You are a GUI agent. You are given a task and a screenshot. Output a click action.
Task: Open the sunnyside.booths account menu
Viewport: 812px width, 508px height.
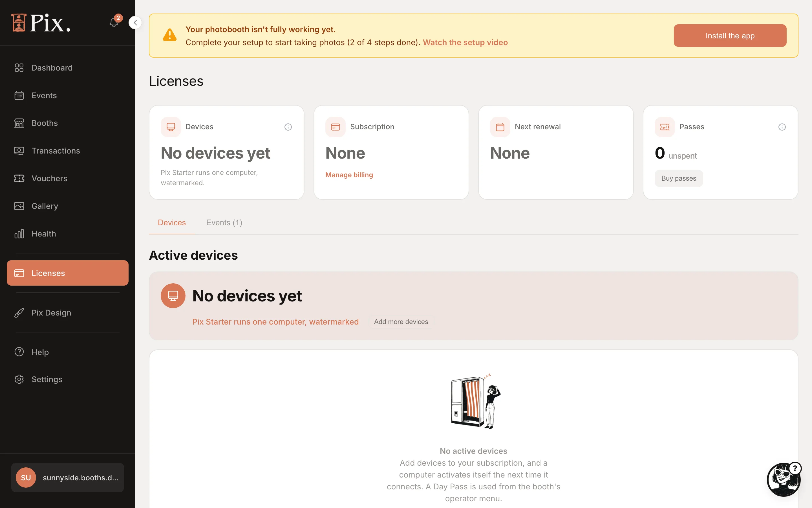click(67, 478)
